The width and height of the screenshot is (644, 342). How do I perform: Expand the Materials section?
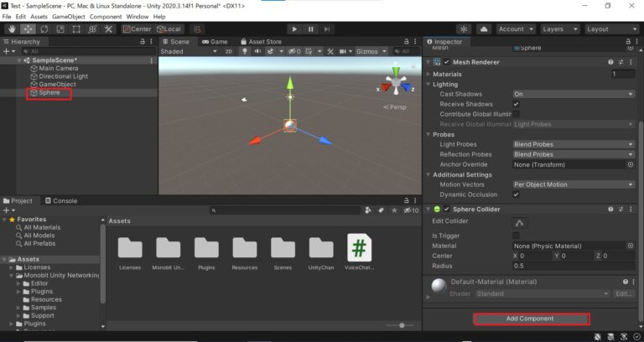click(x=428, y=75)
